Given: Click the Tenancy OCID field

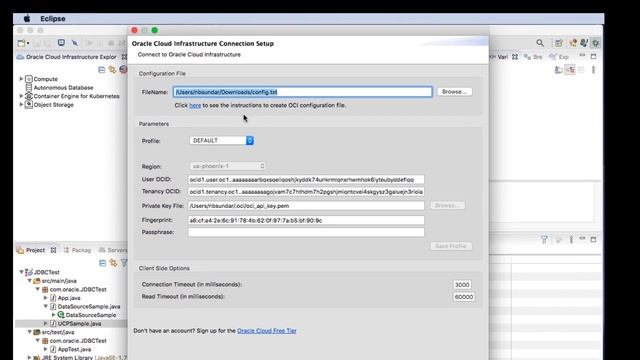Looking at the screenshot, I should click(306, 191).
